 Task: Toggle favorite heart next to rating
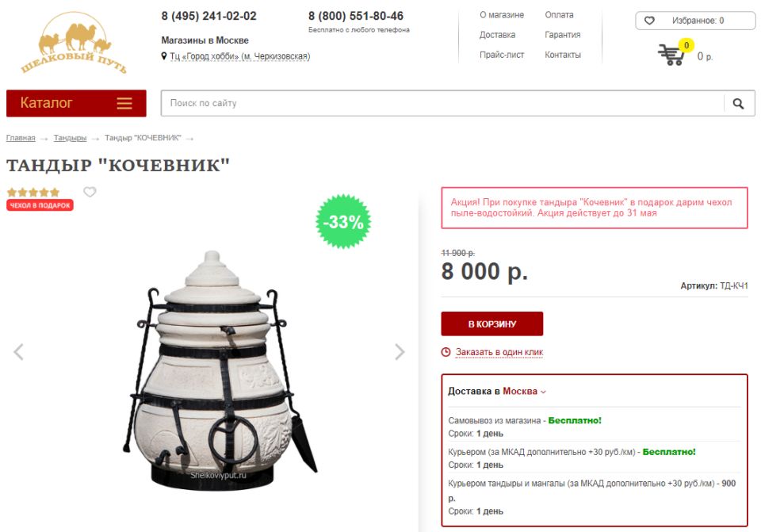(90, 192)
